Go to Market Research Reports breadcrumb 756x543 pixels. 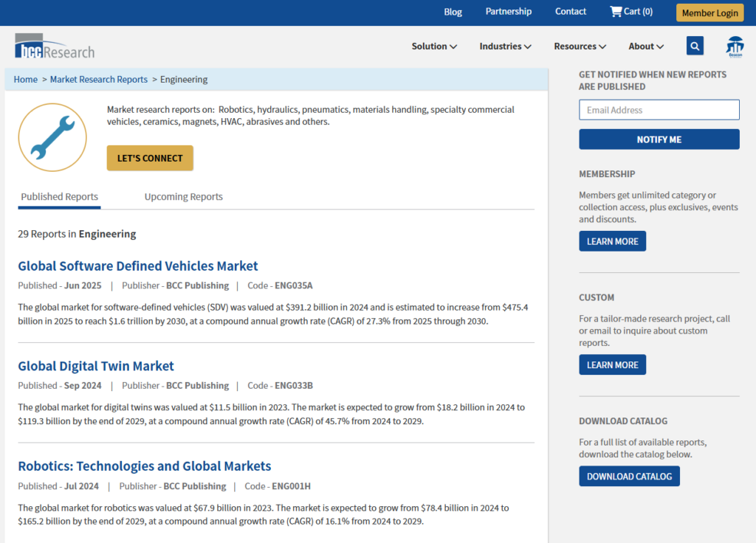(x=99, y=80)
